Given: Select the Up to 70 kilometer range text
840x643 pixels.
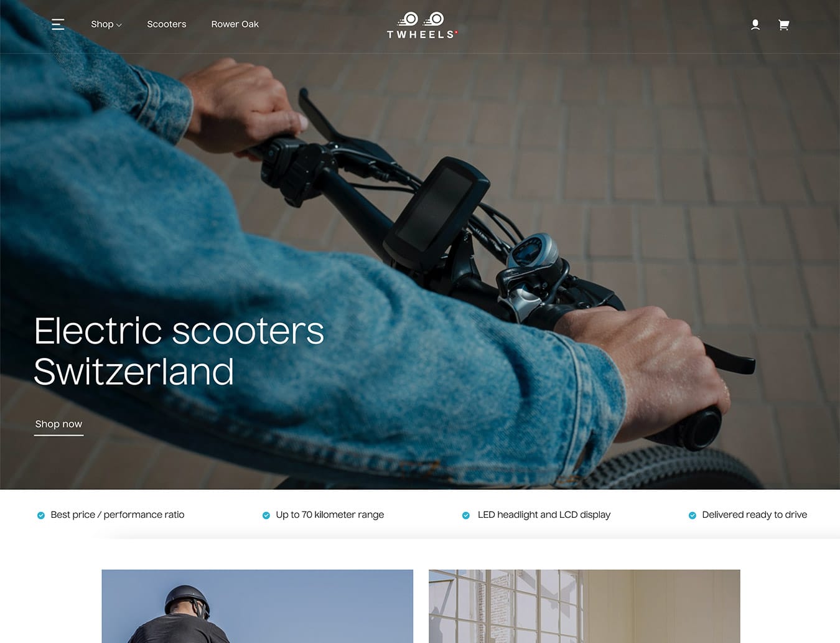Looking at the screenshot, I should tap(330, 515).
